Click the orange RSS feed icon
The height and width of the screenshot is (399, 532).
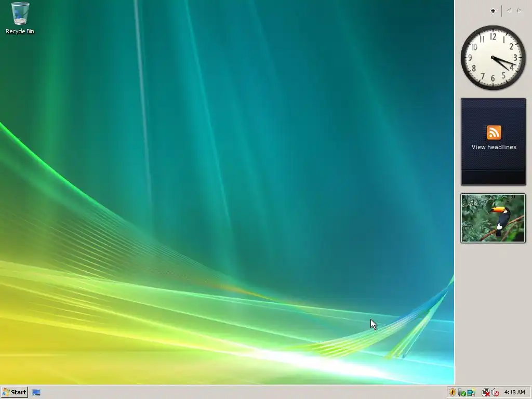[x=494, y=132]
